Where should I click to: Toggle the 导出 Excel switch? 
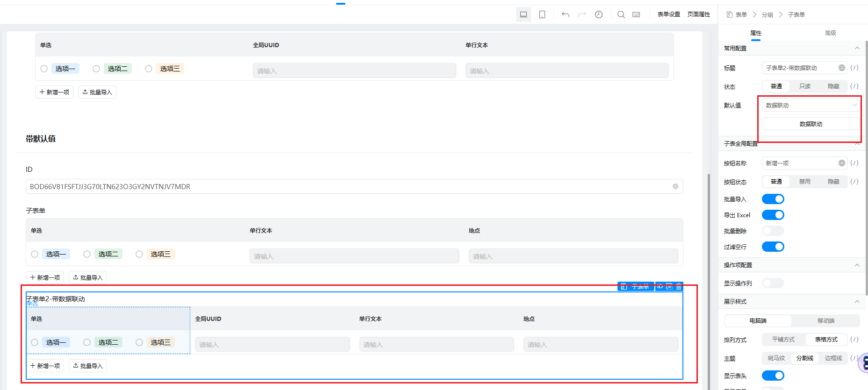pos(773,215)
